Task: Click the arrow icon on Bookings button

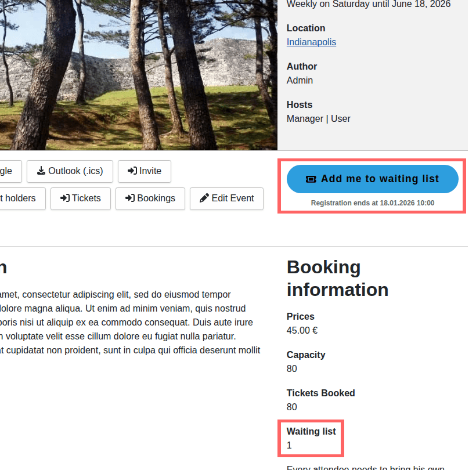Action: tap(130, 198)
